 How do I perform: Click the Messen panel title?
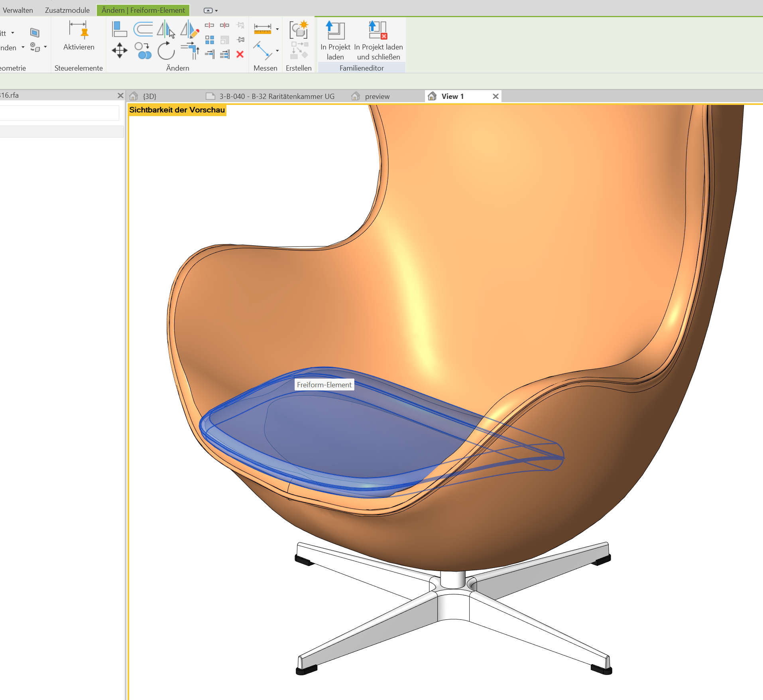(265, 68)
